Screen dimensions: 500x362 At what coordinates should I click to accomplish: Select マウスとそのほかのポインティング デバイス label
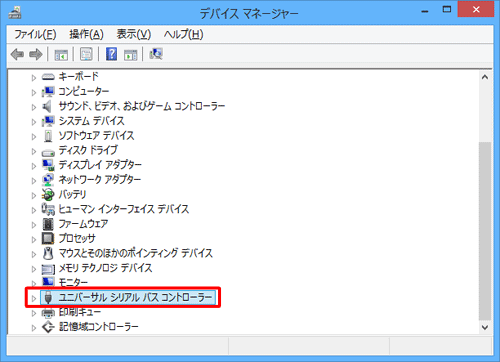tap(136, 253)
